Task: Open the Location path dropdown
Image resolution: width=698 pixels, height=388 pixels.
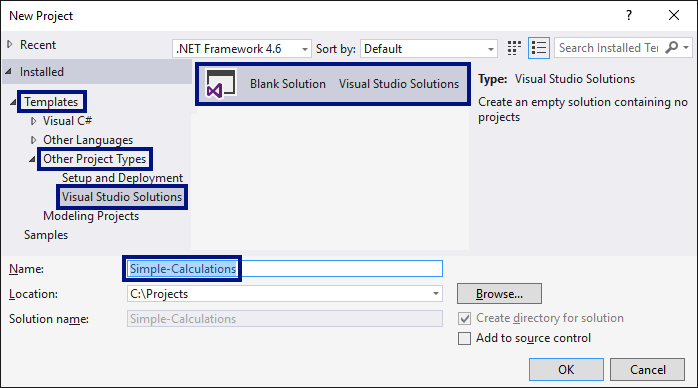Action: 436,294
